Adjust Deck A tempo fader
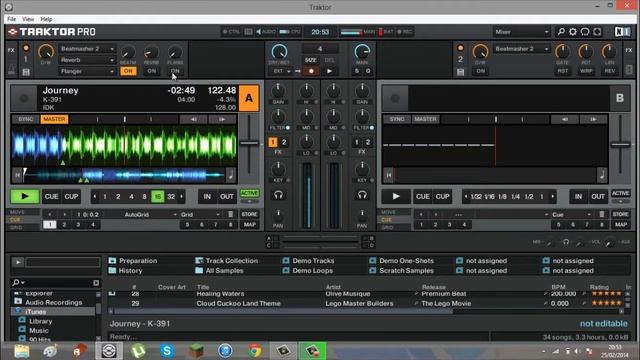The image size is (640, 360). [x=249, y=143]
